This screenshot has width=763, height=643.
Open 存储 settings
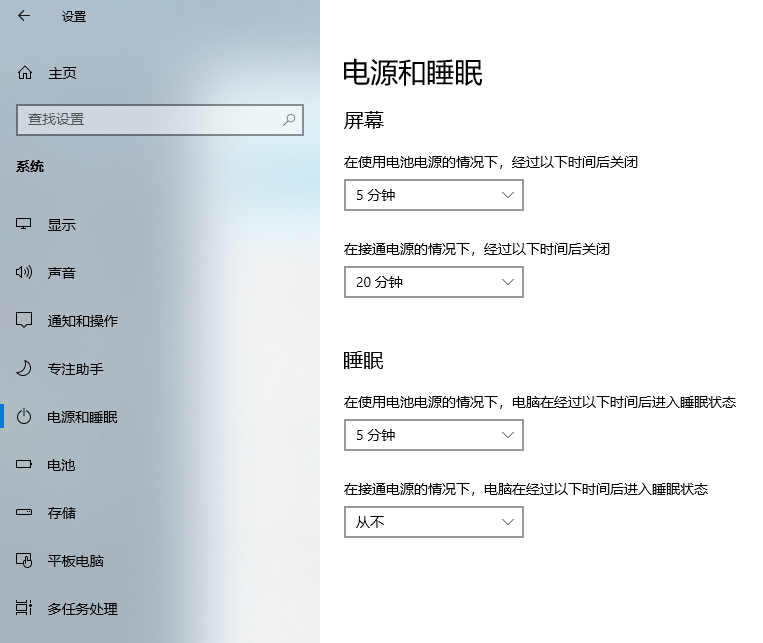[160, 513]
